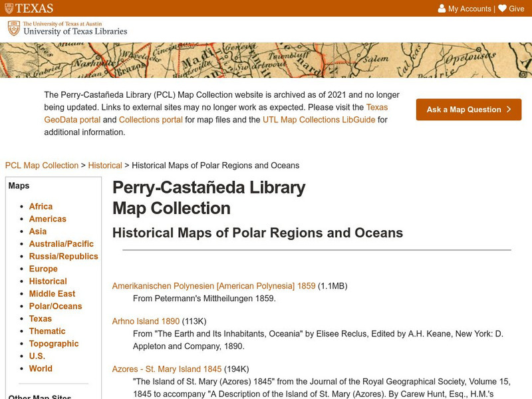Select U.S. in the Maps sidebar
Viewport: 532px width, 399px height.
(x=37, y=356)
